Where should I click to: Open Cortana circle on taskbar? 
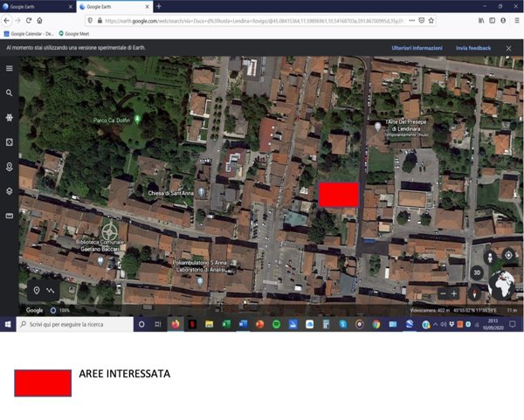pyautogui.click(x=141, y=325)
